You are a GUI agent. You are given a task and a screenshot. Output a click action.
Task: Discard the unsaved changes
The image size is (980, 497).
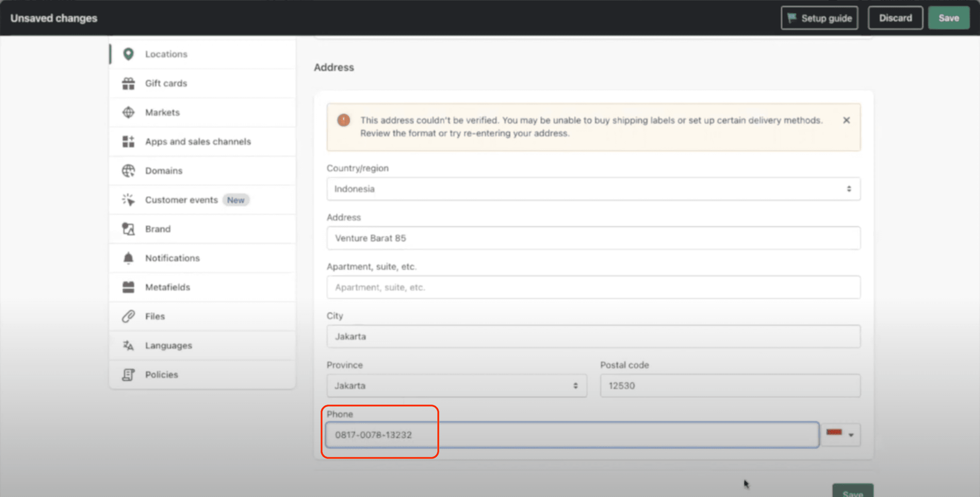click(895, 18)
